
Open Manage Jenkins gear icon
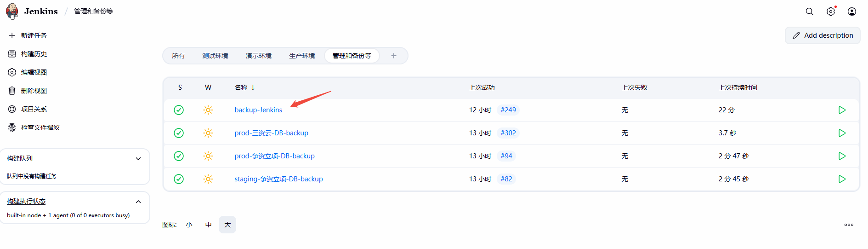831,12
